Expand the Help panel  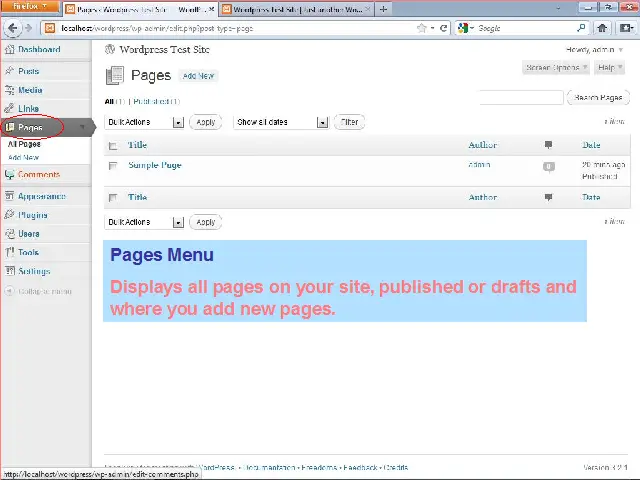pos(610,68)
